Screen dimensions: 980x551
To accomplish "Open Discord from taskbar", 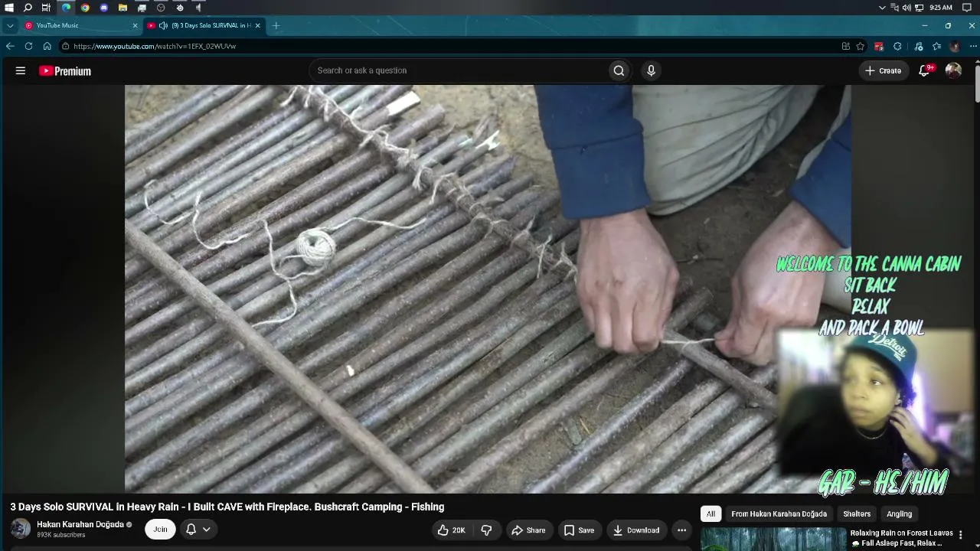I will click(104, 8).
